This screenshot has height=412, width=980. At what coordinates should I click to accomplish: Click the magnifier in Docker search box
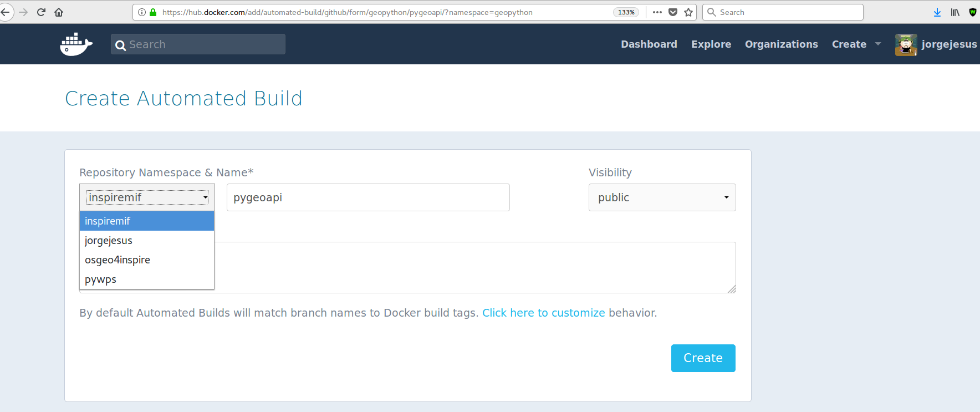point(120,45)
